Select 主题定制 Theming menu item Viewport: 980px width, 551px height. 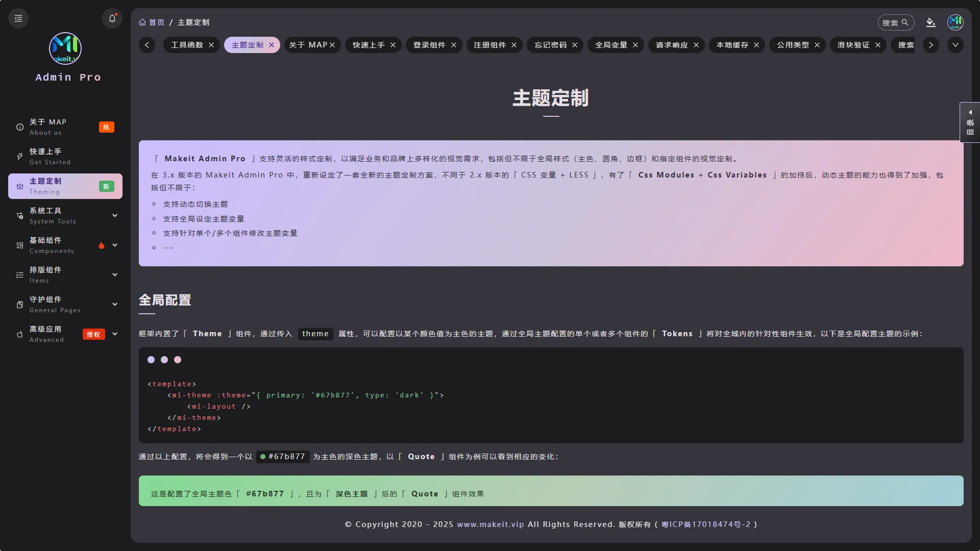pos(65,186)
